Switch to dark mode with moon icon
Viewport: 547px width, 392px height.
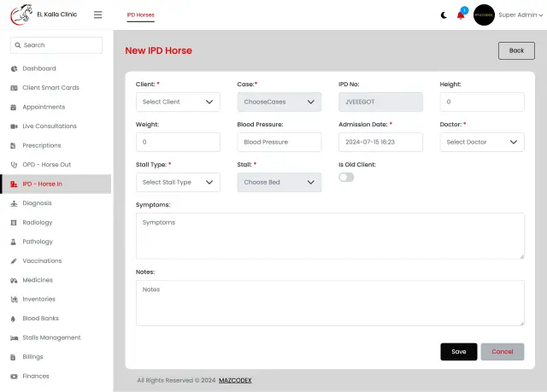(444, 15)
